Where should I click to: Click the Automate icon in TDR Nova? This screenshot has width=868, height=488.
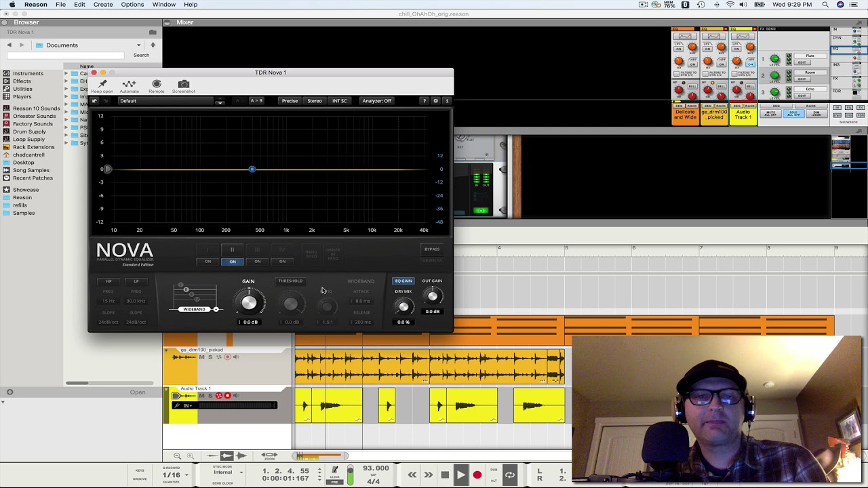tap(129, 84)
